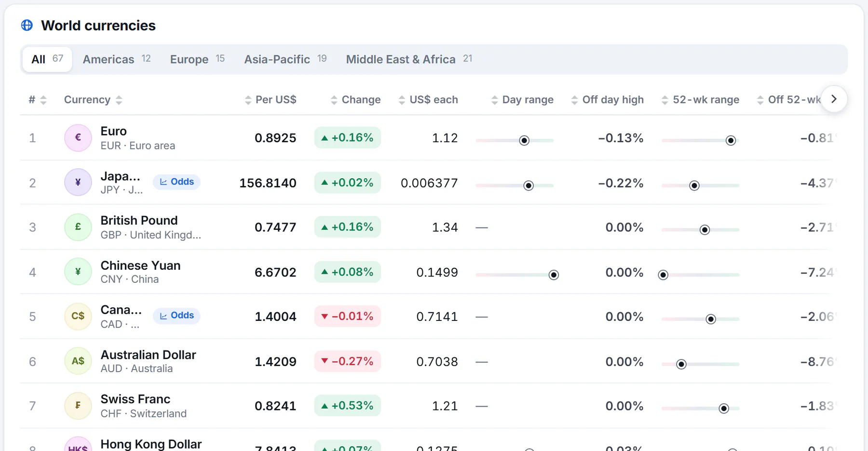Click the Japanese Yen symbol icon
The height and width of the screenshot is (451, 868).
(78, 182)
